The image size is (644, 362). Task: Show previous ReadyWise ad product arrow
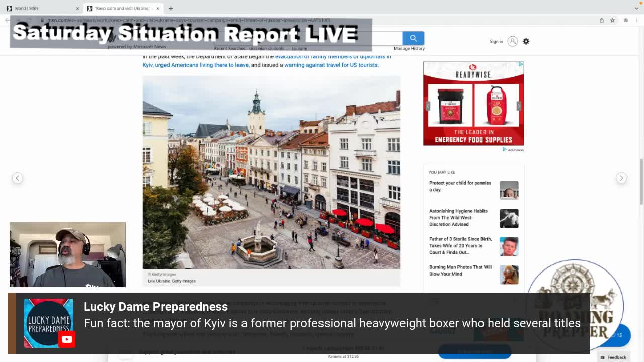[428, 106]
